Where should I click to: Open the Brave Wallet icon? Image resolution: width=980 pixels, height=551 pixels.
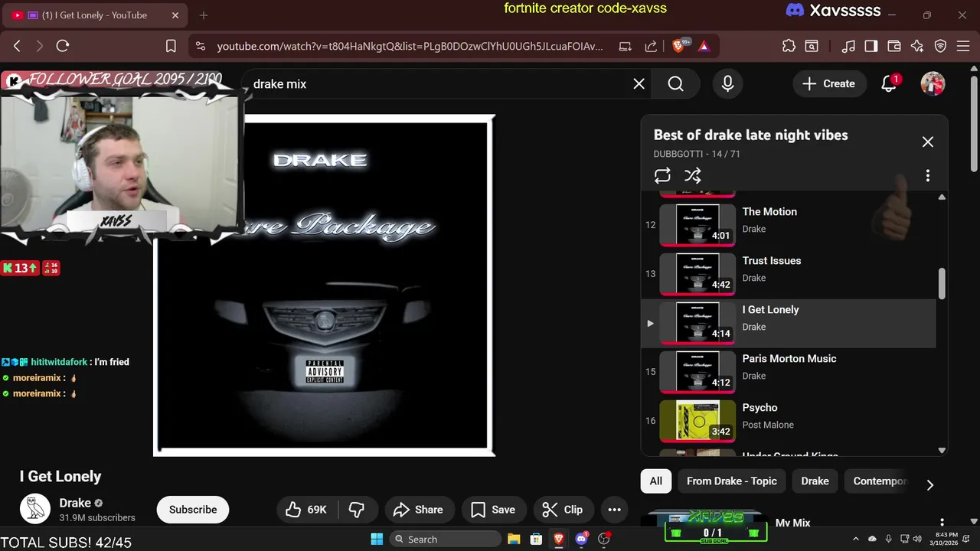point(894,46)
